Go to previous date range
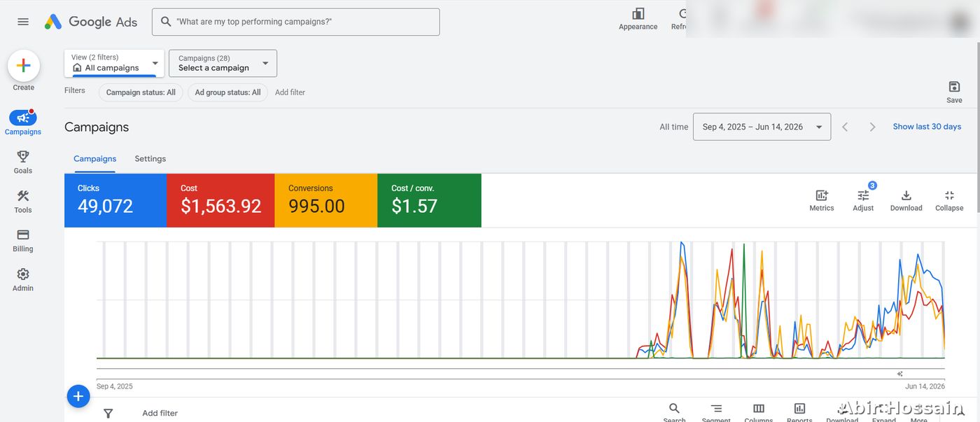Viewport: 980px width, 422px height. pos(845,127)
